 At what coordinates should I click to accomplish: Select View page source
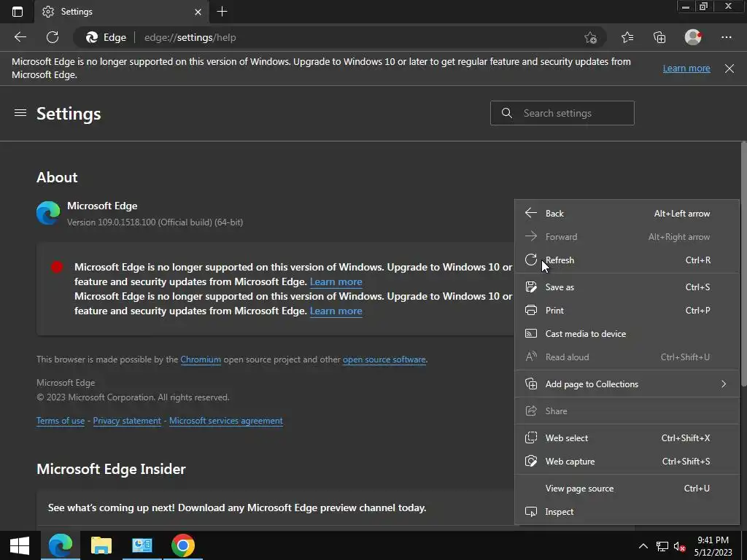(627, 488)
